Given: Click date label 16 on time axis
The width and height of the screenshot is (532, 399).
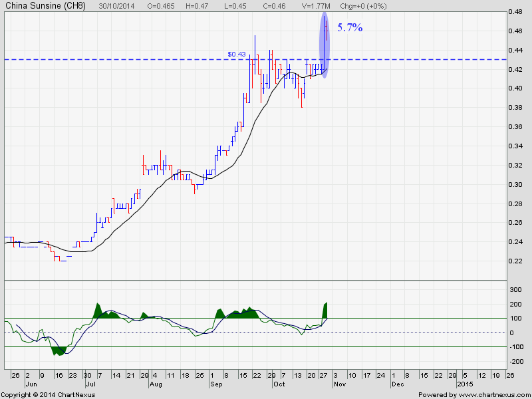Looking at the screenshot, I should 59,376.
